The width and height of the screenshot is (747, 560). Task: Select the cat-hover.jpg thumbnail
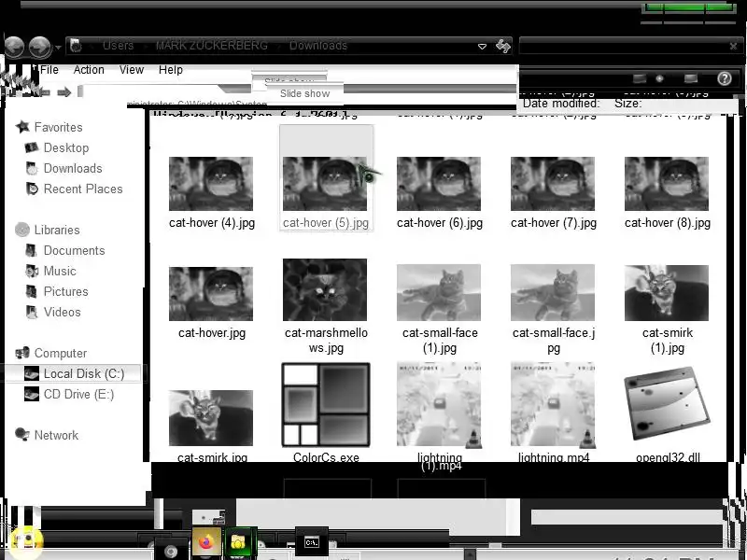click(x=211, y=294)
